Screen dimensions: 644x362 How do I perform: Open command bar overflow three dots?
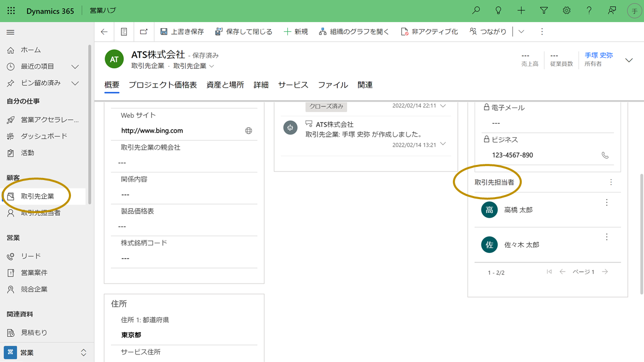(542, 32)
